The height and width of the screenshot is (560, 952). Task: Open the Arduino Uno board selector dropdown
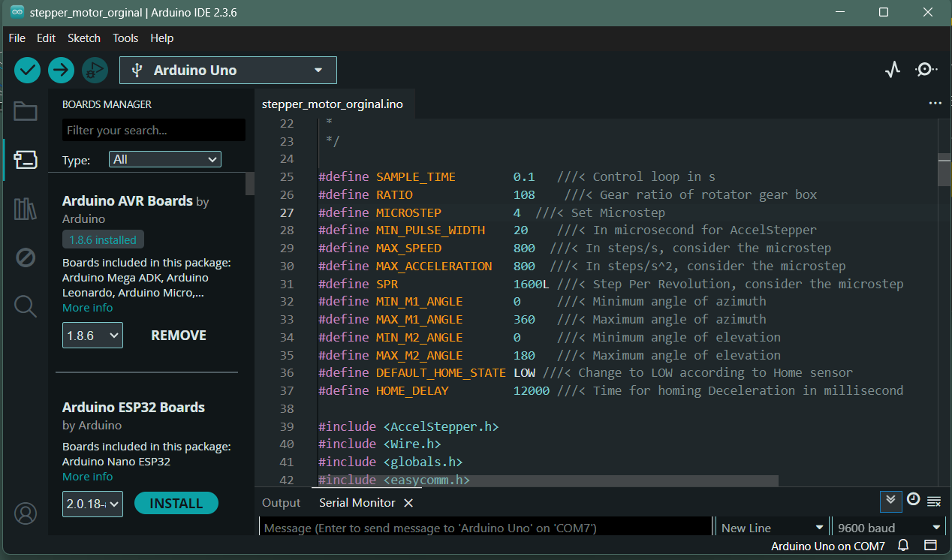coord(228,70)
